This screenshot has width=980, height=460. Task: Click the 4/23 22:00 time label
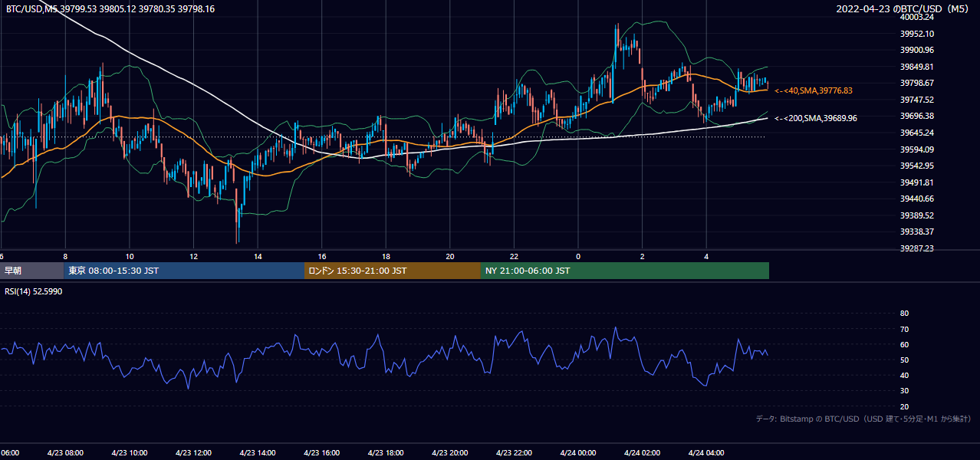pos(514,453)
